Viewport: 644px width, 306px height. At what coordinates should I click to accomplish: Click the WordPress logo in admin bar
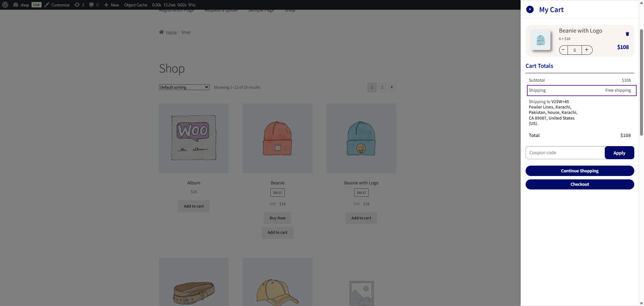[5, 5]
